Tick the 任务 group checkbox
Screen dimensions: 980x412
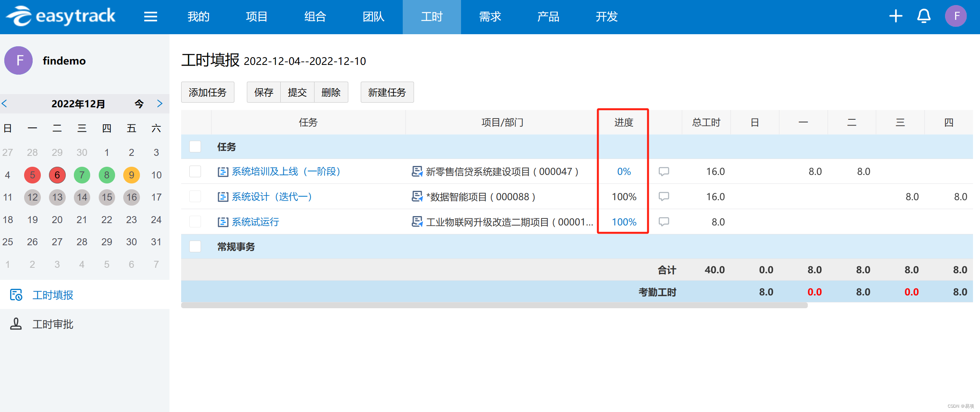point(195,147)
